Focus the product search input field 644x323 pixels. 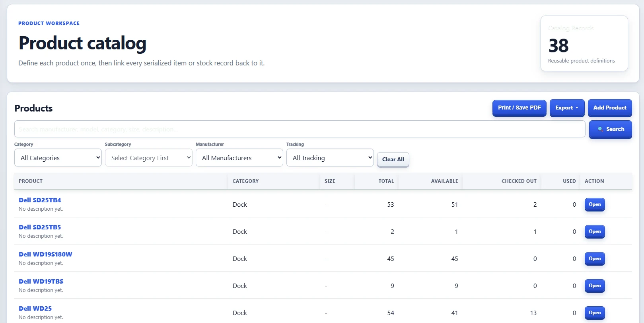[x=300, y=129]
